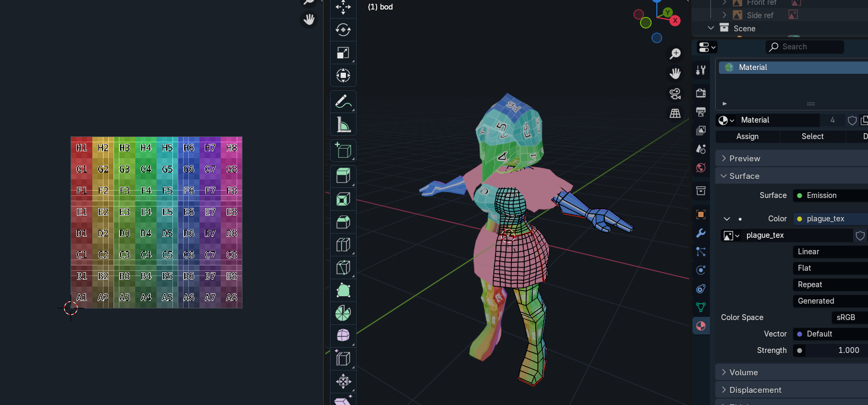Toggle fake user shield beside plague_tex image
Image resolution: width=868 pixels, height=405 pixels.
coord(860,236)
